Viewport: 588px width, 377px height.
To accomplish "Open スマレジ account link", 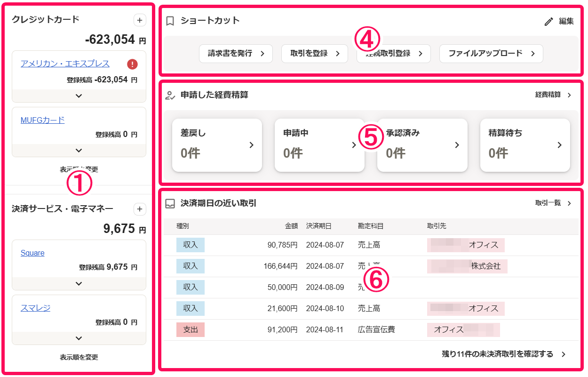I will tap(35, 308).
